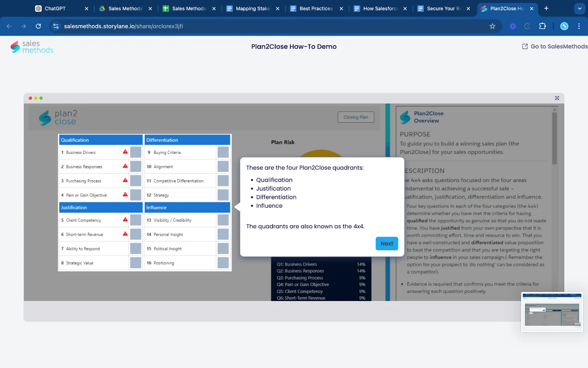Switch to the Secure Your Re tab
588x368 pixels.
[443, 8]
